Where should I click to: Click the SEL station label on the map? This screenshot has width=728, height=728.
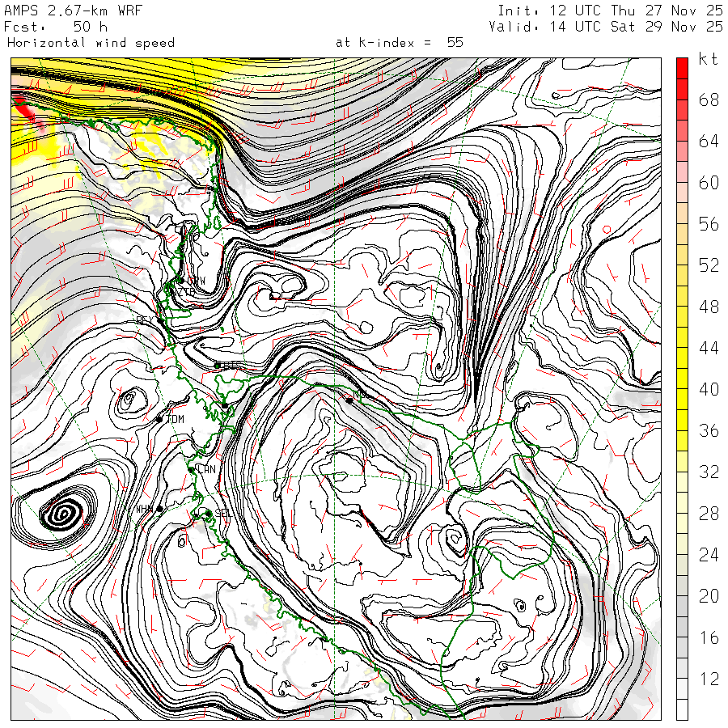[x=223, y=514]
